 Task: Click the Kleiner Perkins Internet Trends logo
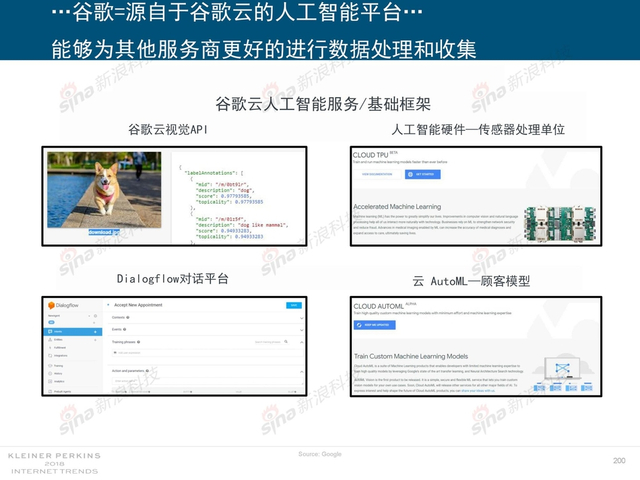tap(54, 463)
